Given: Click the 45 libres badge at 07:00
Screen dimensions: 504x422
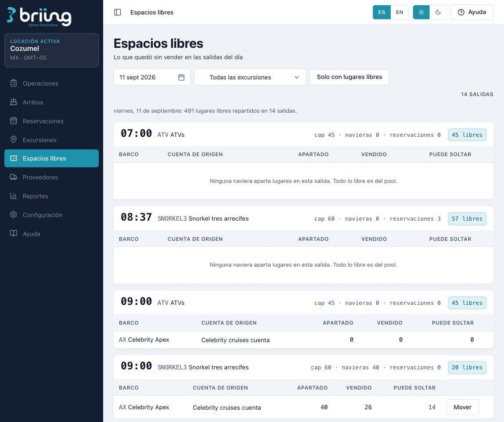Looking at the screenshot, I should pos(467,135).
